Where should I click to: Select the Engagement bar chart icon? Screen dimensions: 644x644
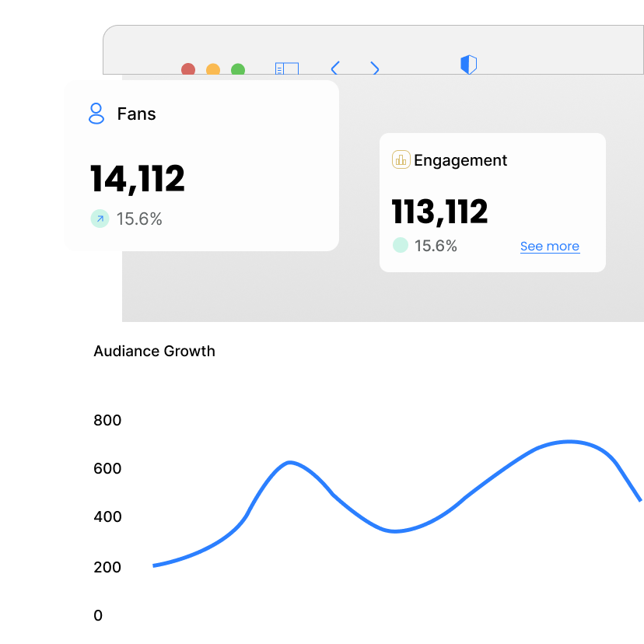pyautogui.click(x=400, y=159)
